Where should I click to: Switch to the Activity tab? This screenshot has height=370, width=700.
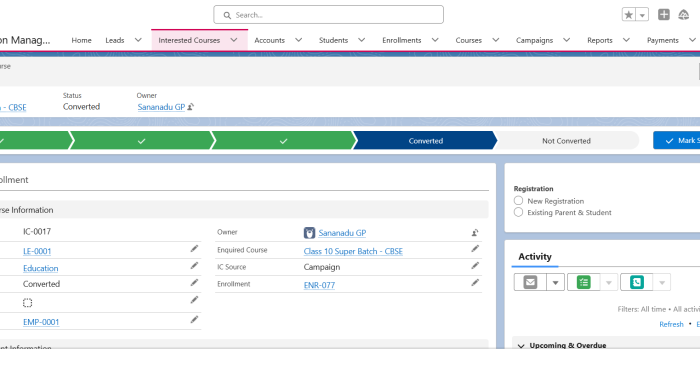pos(535,257)
